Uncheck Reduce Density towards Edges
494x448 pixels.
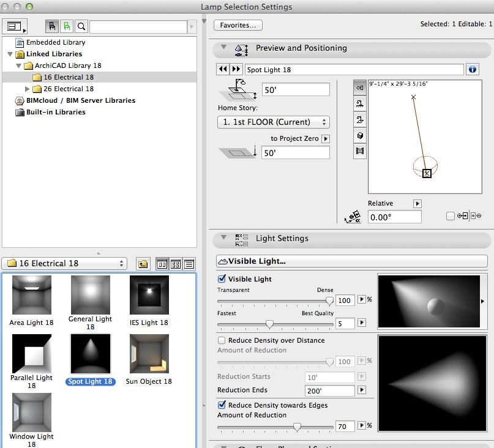[x=222, y=405]
